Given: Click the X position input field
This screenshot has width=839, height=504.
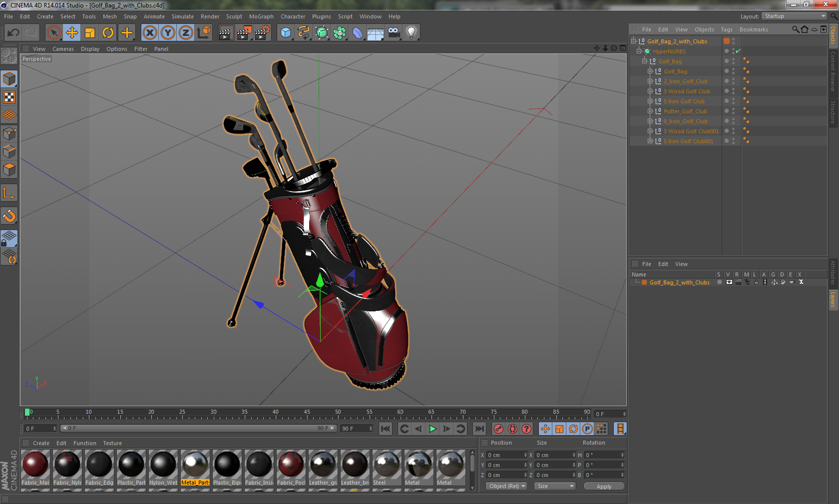Looking at the screenshot, I should pos(507,455).
